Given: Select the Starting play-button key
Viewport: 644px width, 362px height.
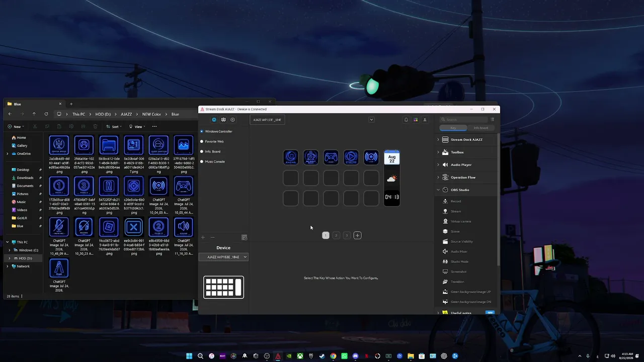Looking at the screenshot, I should click(x=351, y=157).
